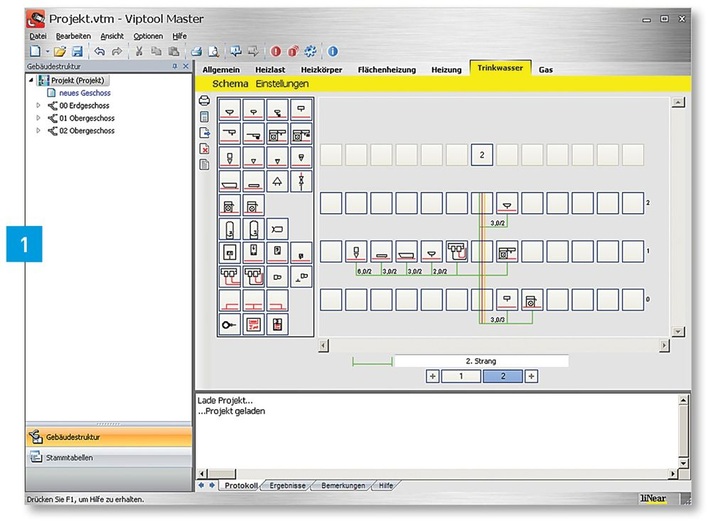The height and width of the screenshot is (525, 728).
Task: Click the Cut scissors icon
Action: [x=139, y=51]
